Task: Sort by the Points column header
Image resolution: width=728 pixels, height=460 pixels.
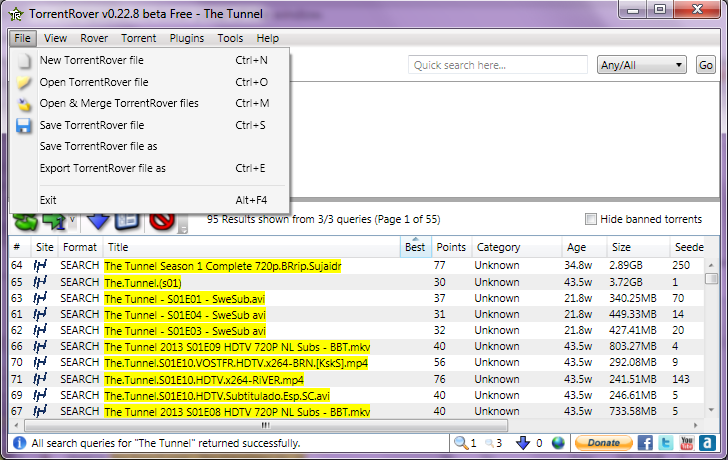Action: click(451, 247)
